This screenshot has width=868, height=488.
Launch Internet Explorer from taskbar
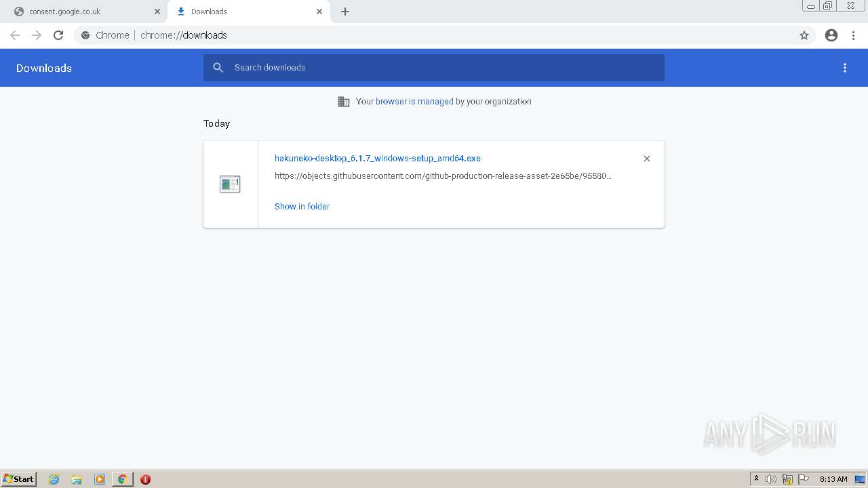click(54, 479)
